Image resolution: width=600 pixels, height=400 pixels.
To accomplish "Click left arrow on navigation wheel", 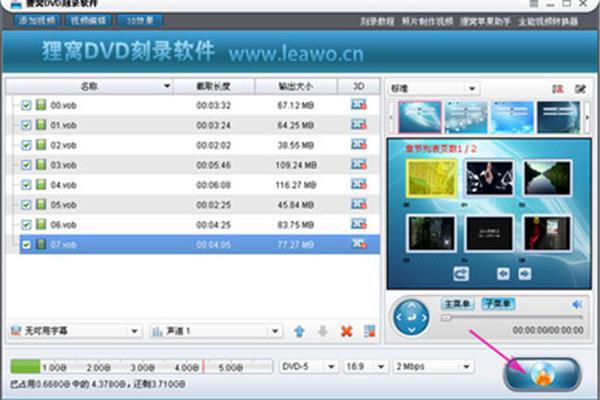I will tap(399, 317).
